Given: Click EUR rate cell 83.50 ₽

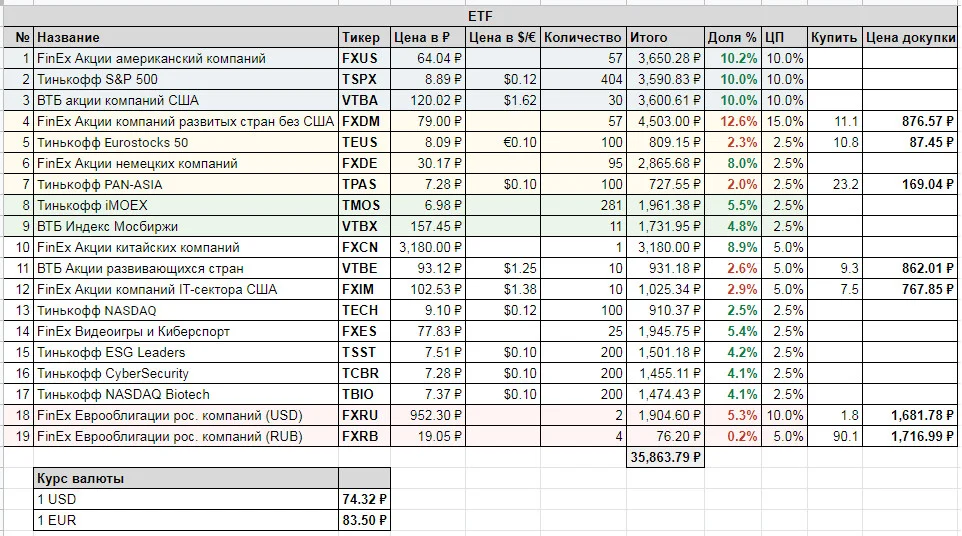Looking at the screenshot, I should pos(364,520).
